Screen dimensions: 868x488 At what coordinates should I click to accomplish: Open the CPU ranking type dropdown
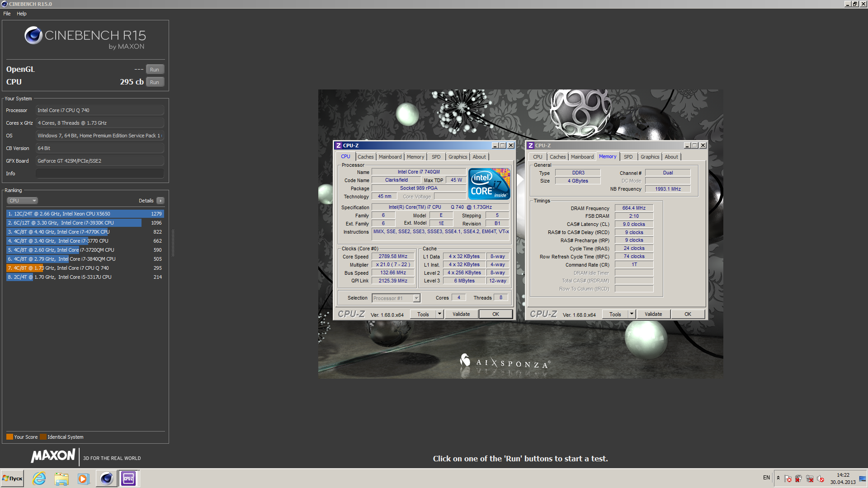22,201
